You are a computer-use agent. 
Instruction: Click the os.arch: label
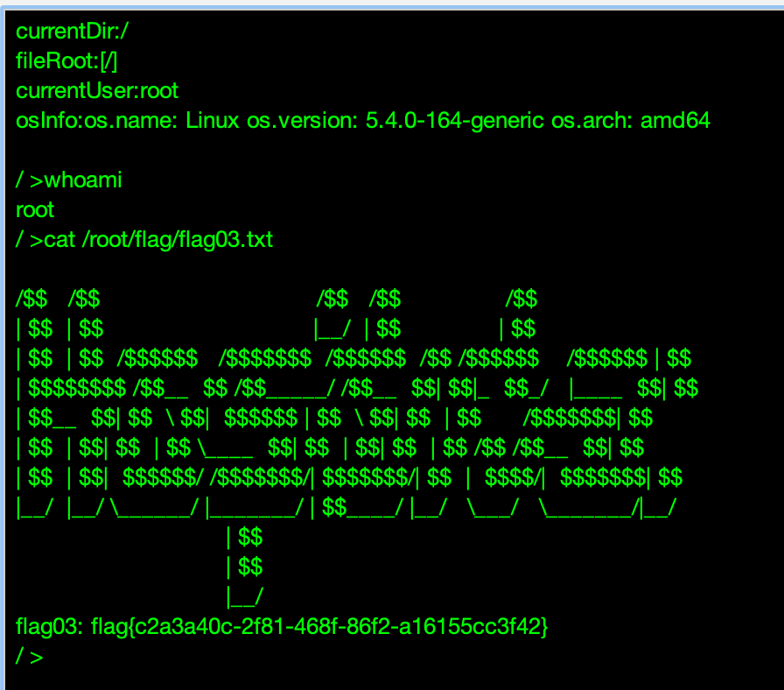point(592,121)
